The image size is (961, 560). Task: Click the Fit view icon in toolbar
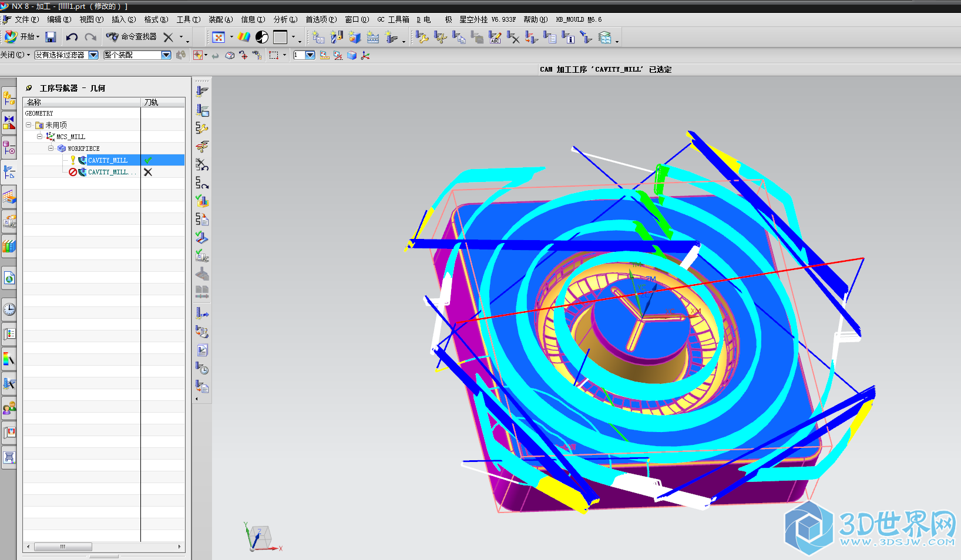tap(219, 37)
